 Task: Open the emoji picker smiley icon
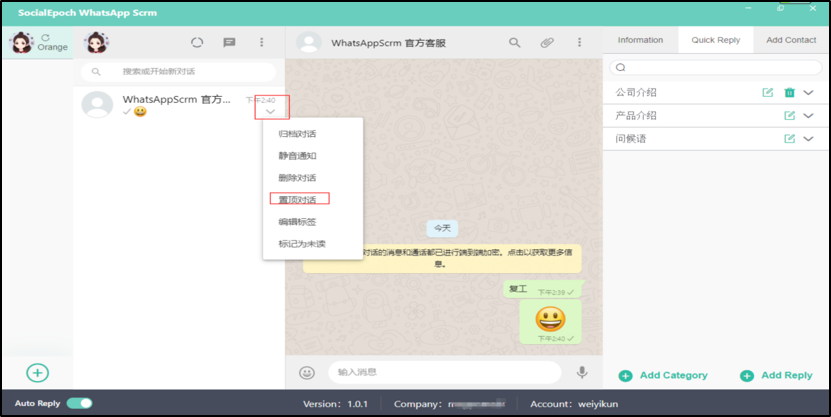point(307,372)
